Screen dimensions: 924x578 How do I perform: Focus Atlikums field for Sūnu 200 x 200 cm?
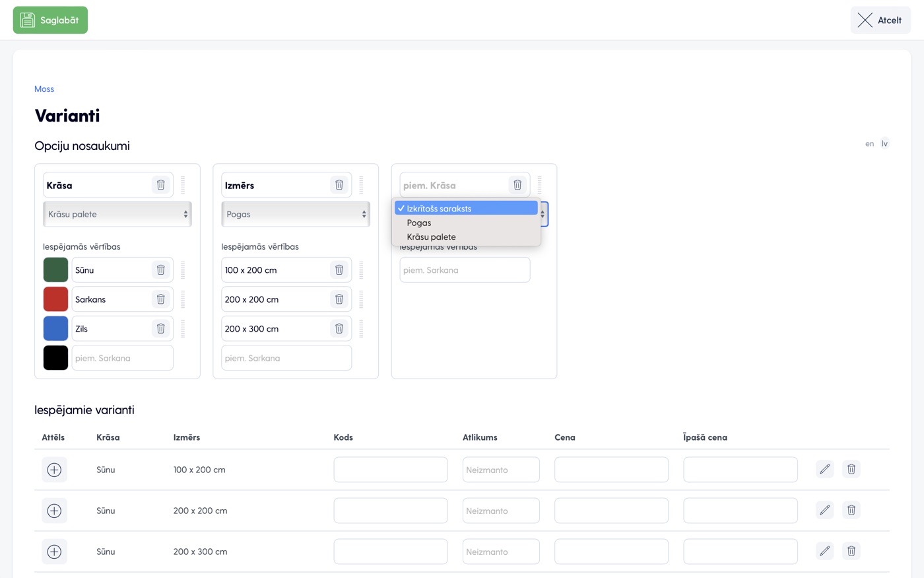click(x=501, y=511)
